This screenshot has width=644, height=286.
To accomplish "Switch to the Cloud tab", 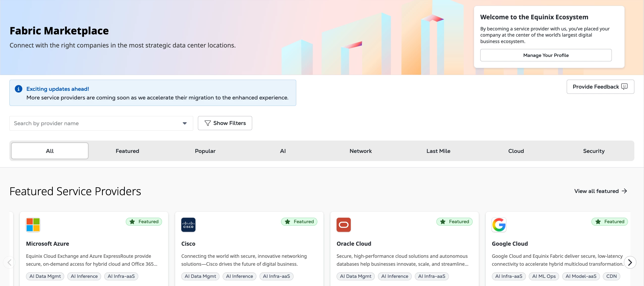I will pos(516,151).
